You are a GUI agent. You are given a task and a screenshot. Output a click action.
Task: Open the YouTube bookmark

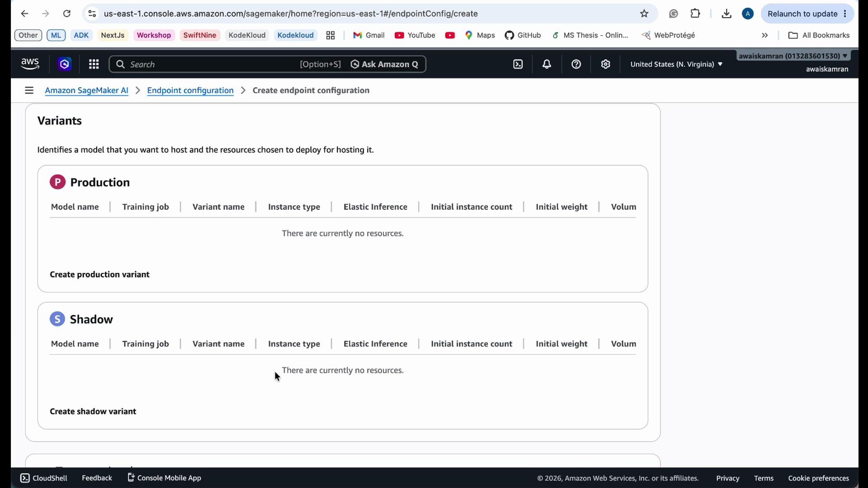tap(415, 35)
